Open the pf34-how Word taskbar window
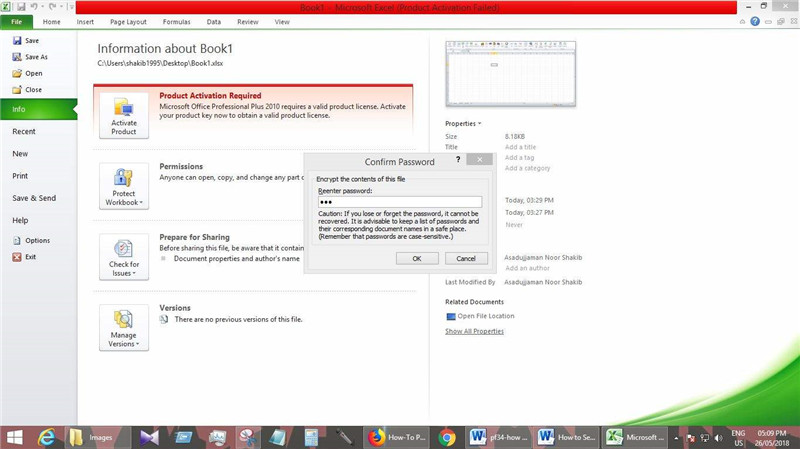The width and height of the screenshot is (800, 449). pos(499,437)
